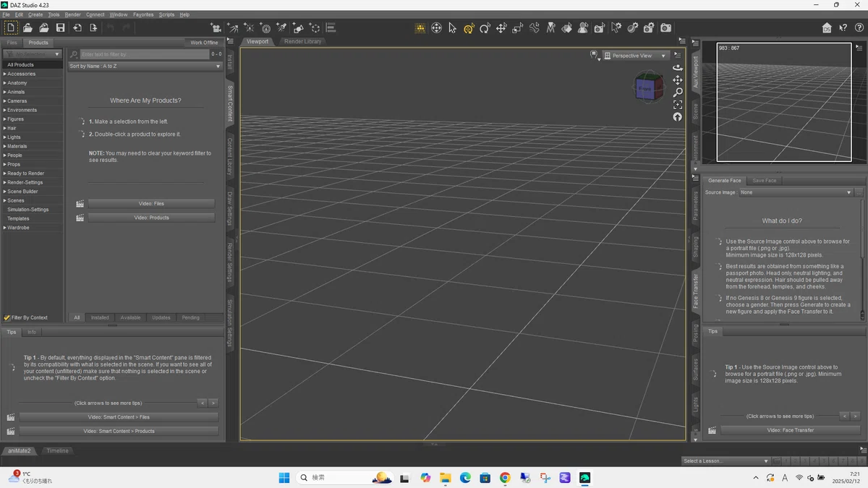This screenshot has width=868, height=488.
Task: Toggle the Filter By Context checkbox
Action: [7, 317]
